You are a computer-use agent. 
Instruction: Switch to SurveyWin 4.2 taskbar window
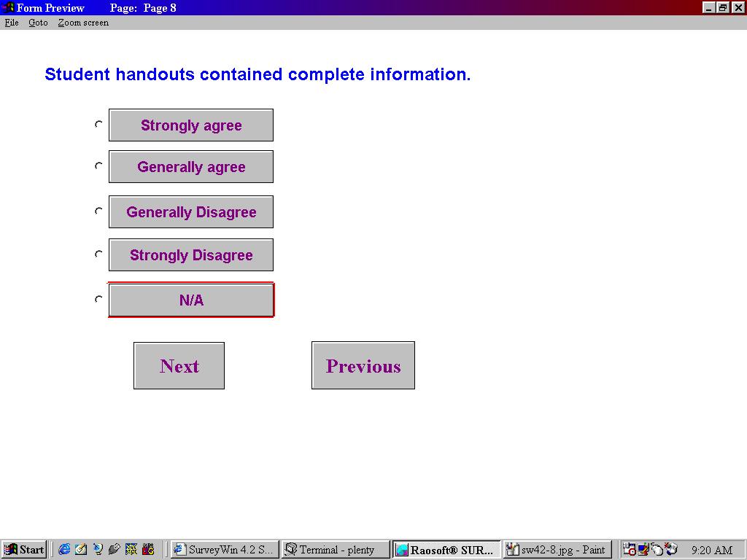[225, 550]
